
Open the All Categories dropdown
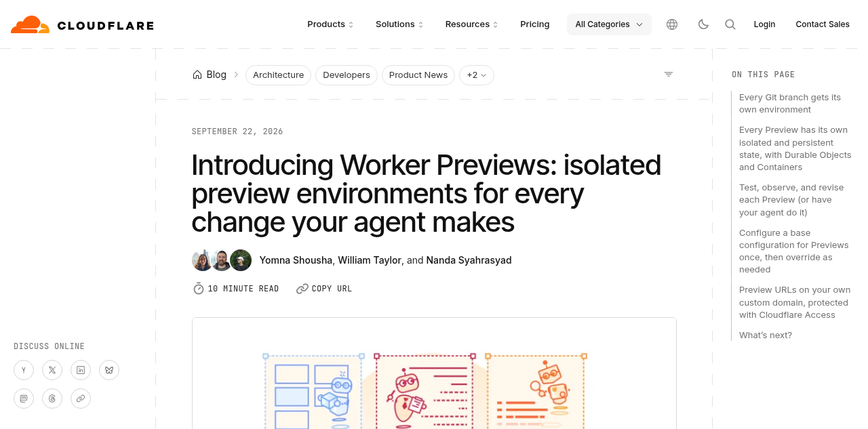609,24
